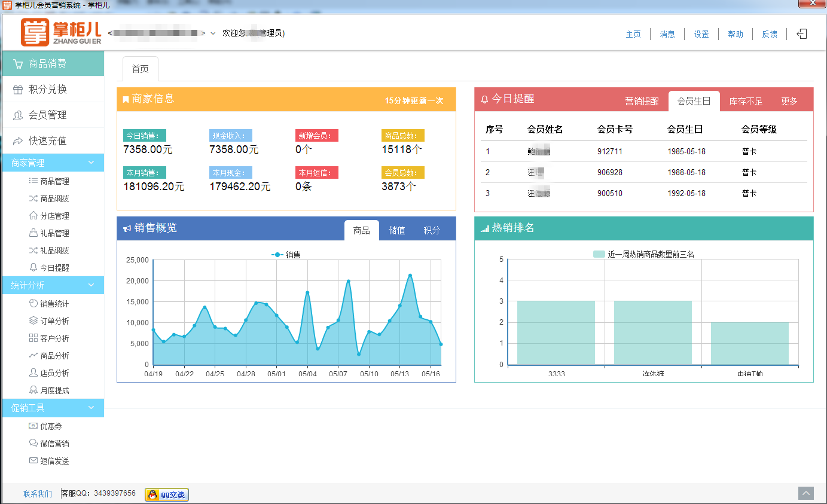Viewport: 827px width, 504px height.
Task: Click the 商品分析 line chart icon
Action: point(33,355)
